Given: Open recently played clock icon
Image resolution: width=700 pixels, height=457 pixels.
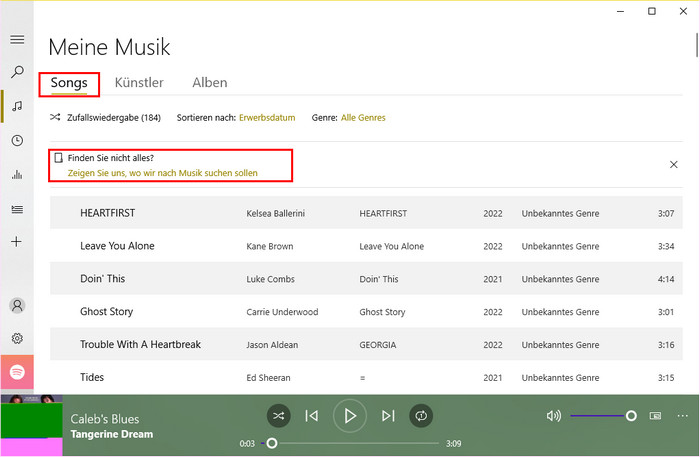Looking at the screenshot, I should pos(17,141).
